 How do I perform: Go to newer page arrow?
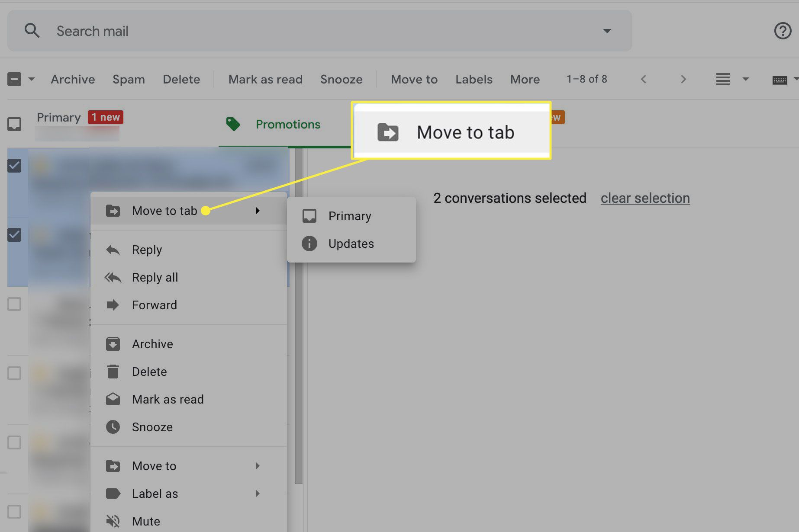coord(644,79)
